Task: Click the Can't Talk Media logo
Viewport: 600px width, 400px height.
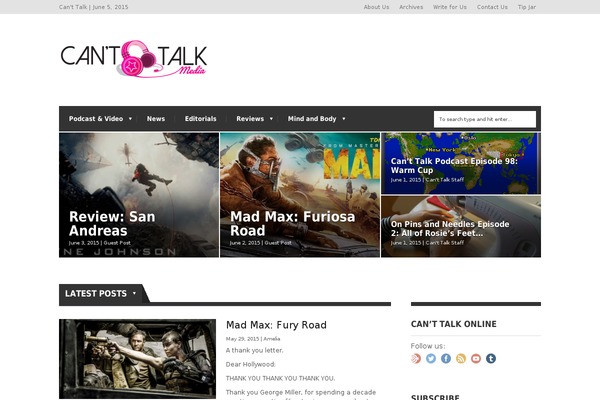Action: click(x=134, y=59)
